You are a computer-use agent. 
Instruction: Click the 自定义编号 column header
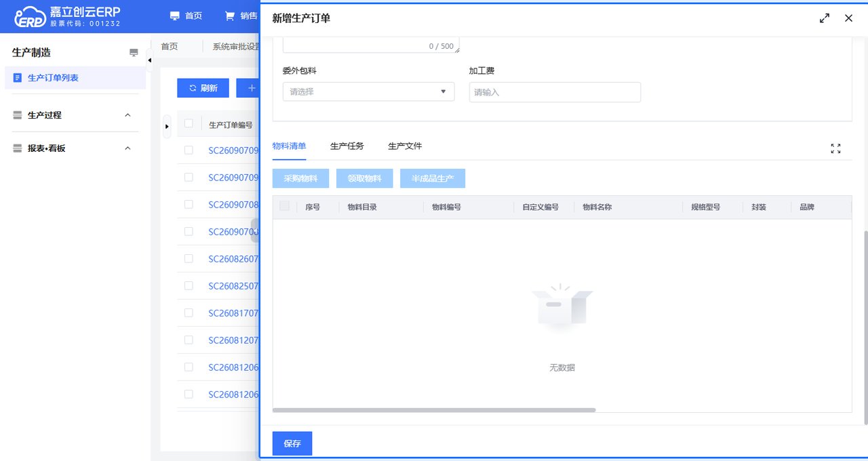point(540,207)
